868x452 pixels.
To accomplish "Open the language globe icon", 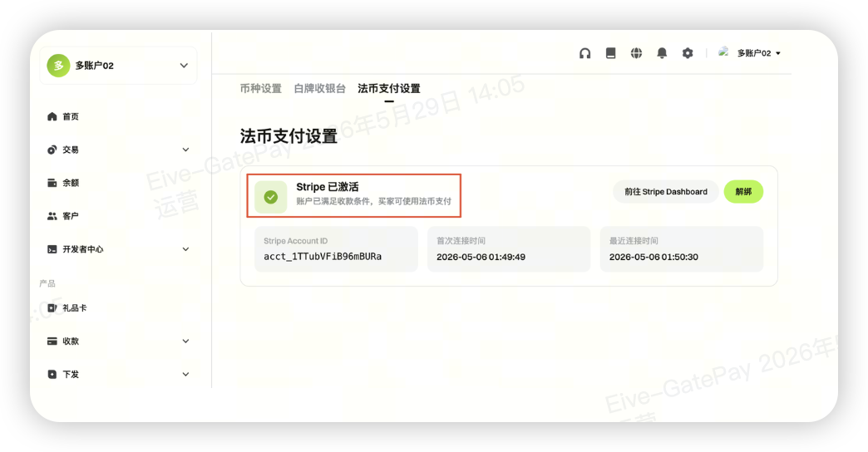I will (636, 53).
